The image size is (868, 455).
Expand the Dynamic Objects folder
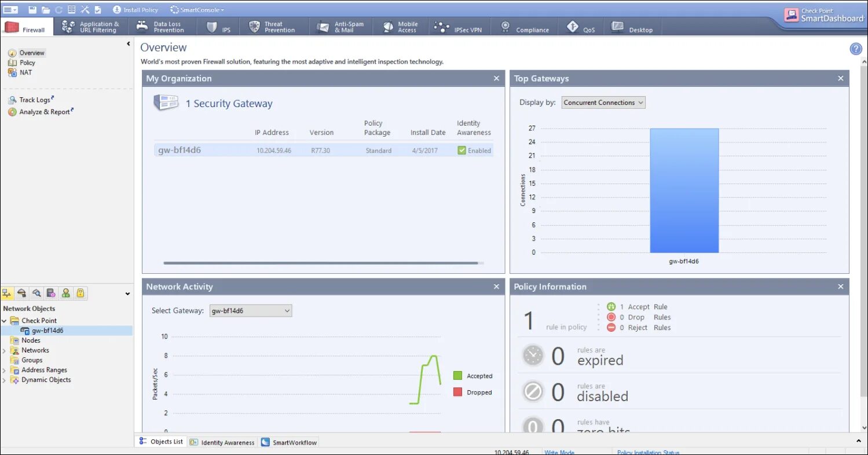click(x=5, y=380)
